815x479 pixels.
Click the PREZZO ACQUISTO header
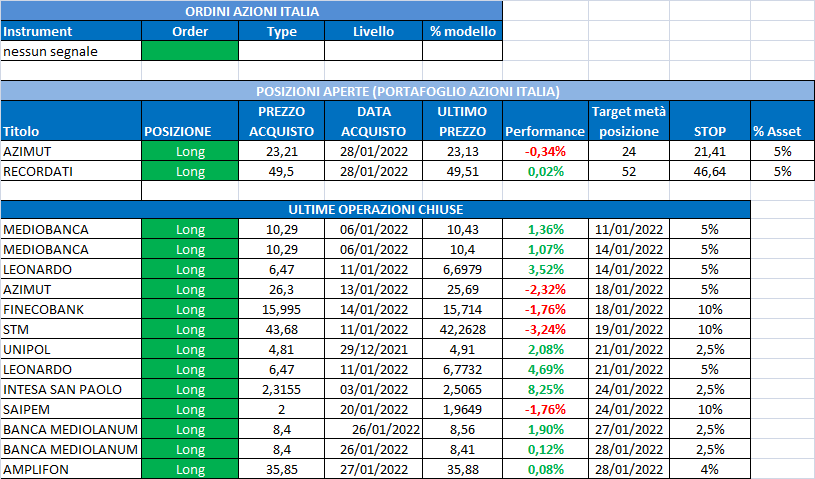pyautogui.click(x=281, y=121)
